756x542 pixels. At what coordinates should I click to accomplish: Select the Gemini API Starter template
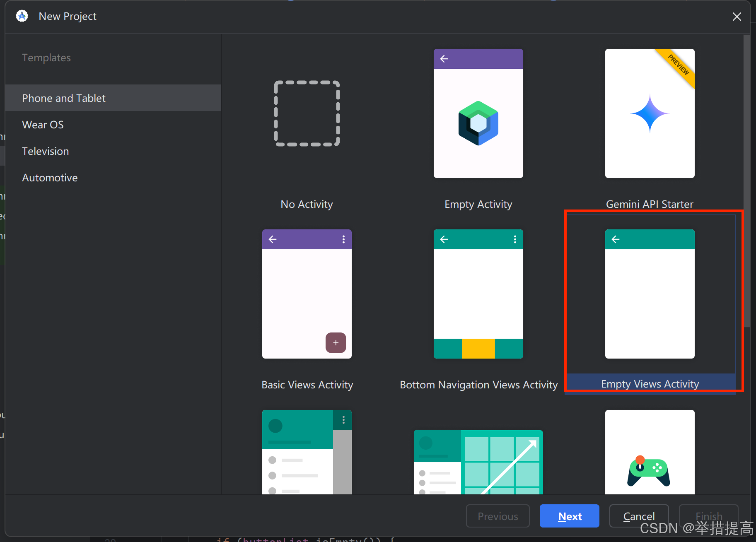(x=649, y=114)
